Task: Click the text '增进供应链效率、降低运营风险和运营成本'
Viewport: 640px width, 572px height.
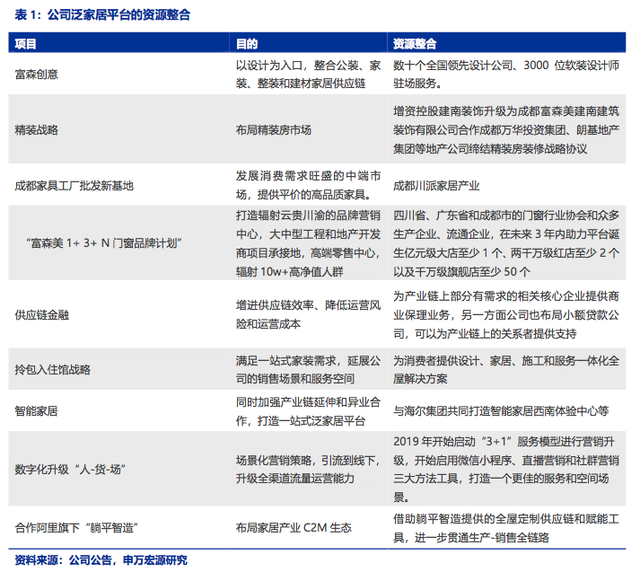Action: (x=308, y=314)
